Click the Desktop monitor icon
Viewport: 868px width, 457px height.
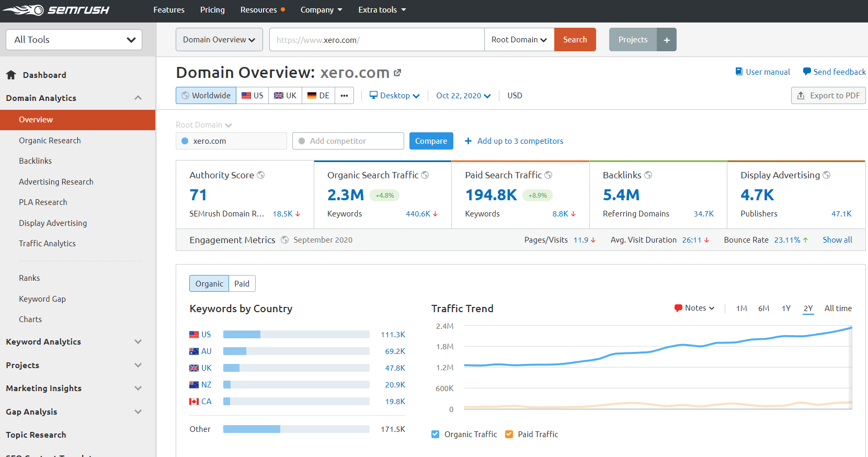(373, 95)
